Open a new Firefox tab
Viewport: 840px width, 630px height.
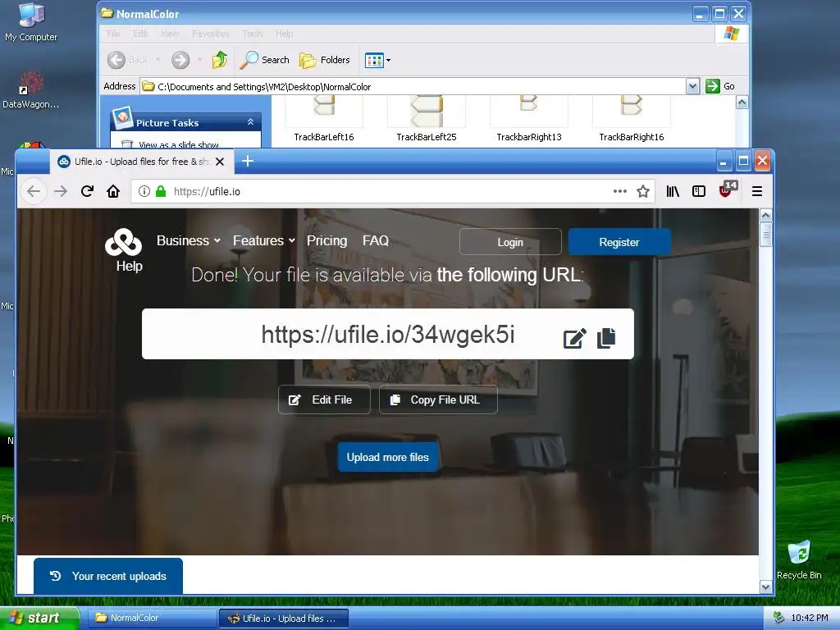coord(248,161)
